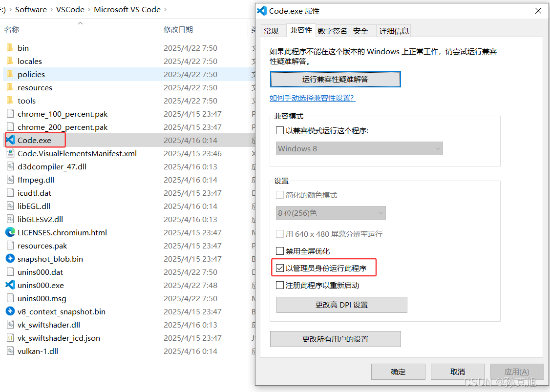Click the vk_swiftshader_icd.json file icon
This screenshot has height=392, width=550.
(11, 338)
